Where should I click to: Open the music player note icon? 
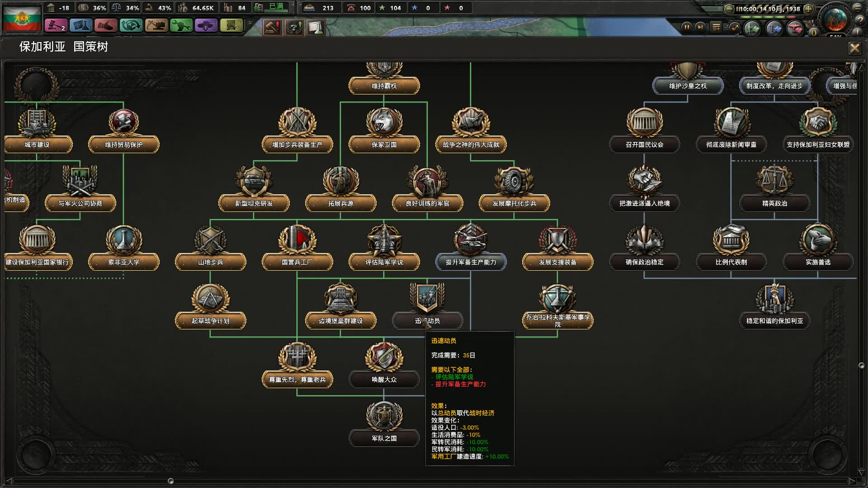point(735,28)
